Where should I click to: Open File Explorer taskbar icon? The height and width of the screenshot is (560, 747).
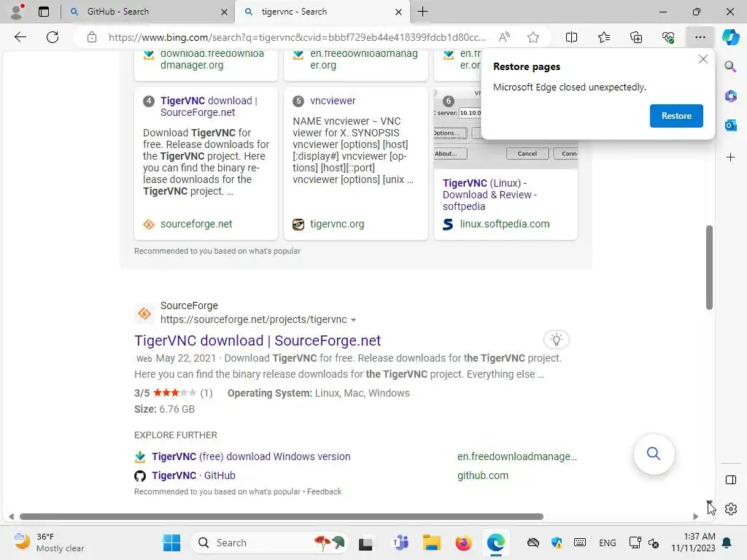pyautogui.click(x=432, y=542)
